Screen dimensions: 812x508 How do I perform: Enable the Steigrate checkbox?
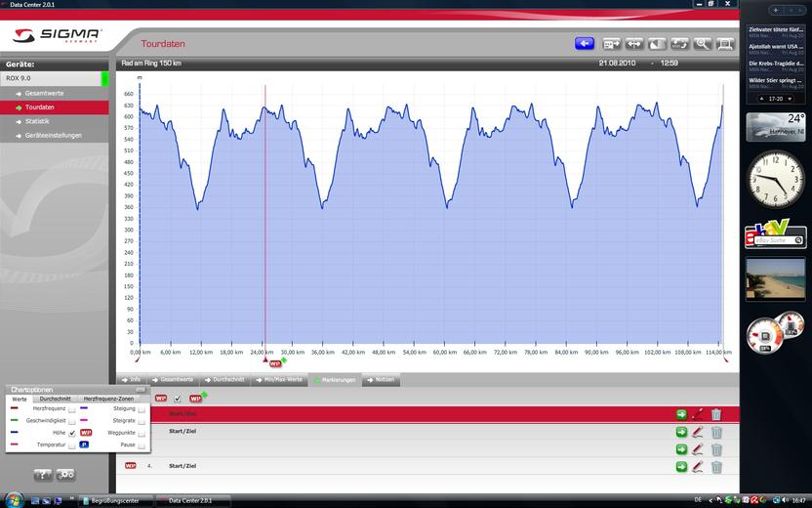pos(142,421)
